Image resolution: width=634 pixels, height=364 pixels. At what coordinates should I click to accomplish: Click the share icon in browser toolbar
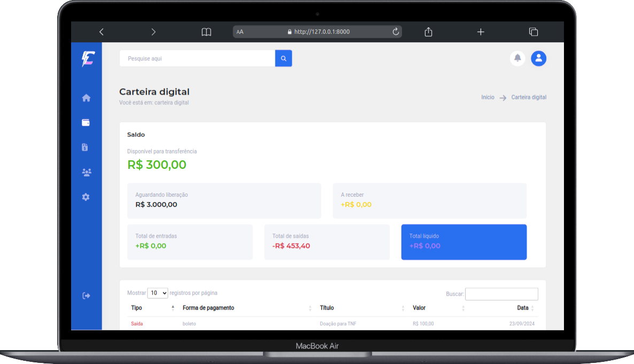(x=428, y=32)
